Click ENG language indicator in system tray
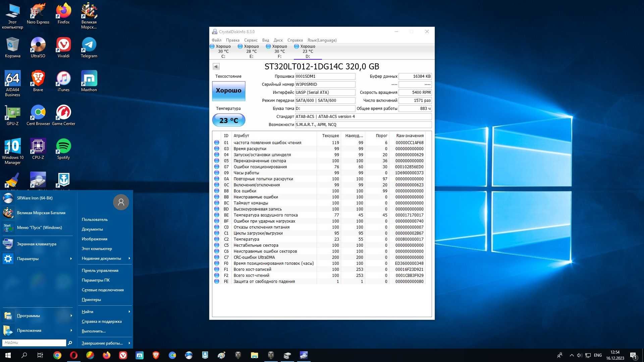This screenshot has width=644, height=362. (598, 355)
